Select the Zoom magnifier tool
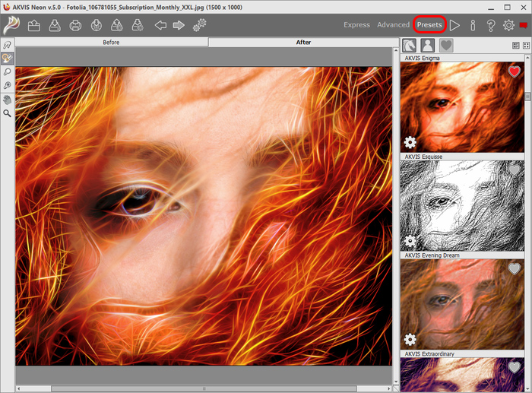This screenshot has width=532, height=393. coord(7,113)
